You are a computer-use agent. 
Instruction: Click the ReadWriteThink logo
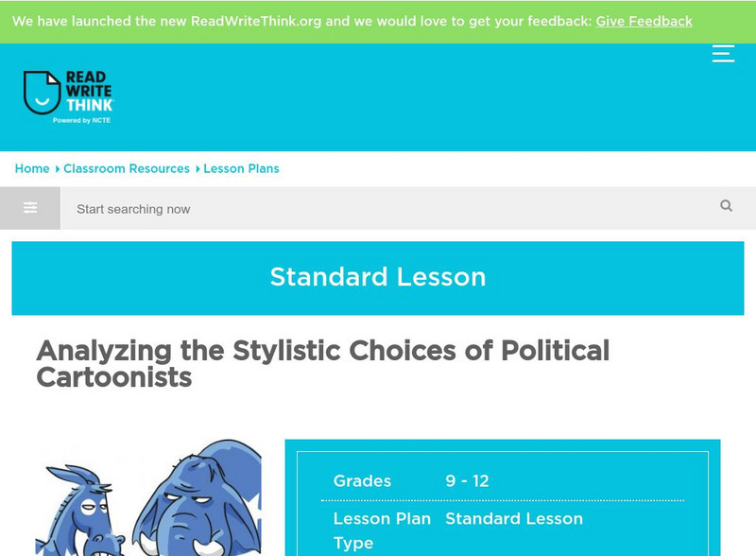(68, 97)
